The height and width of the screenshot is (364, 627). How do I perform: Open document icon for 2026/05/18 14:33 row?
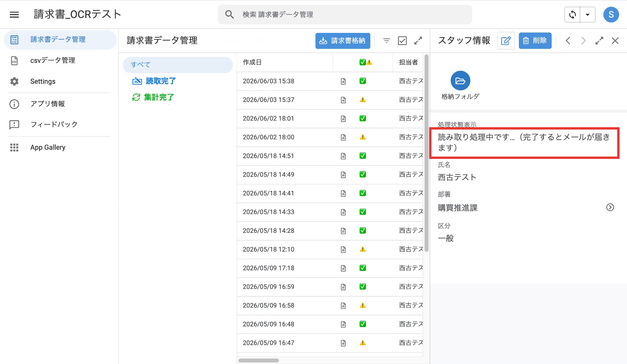(x=343, y=212)
